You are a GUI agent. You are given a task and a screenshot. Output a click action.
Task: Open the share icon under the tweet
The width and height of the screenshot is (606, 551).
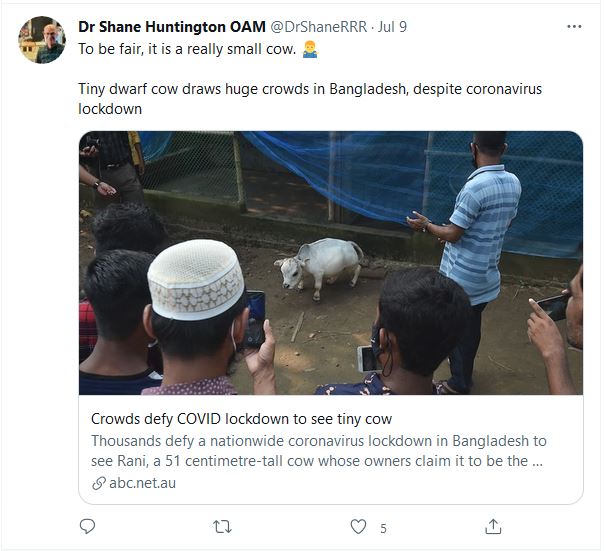click(493, 526)
